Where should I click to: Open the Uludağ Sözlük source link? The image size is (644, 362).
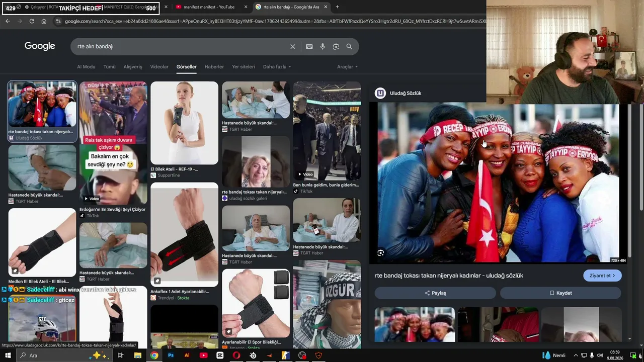pos(406,93)
